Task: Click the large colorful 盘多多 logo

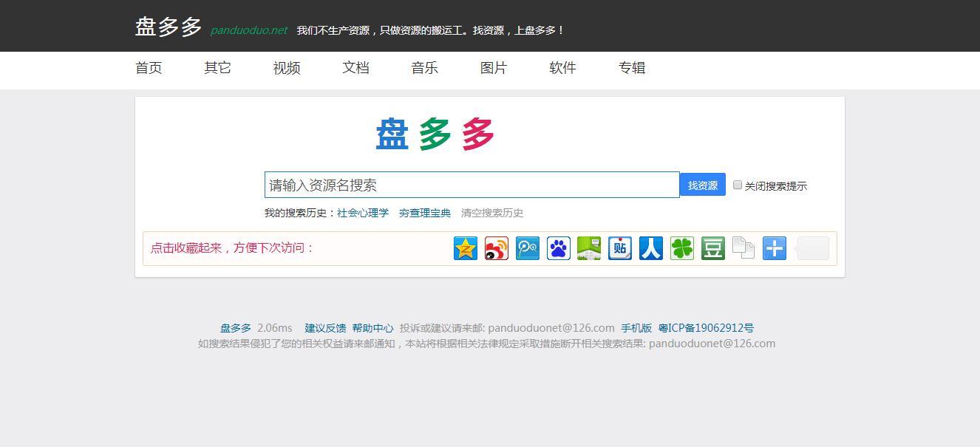Action: (435, 134)
